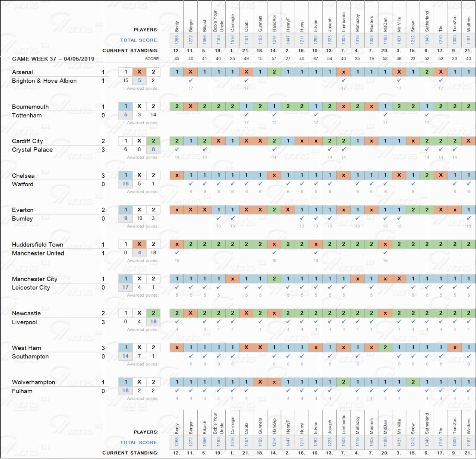This screenshot has width=476, height=459.
Task: Click Benjy's checkmark for the Newcastle–Liverpool match
Action: (177, 321)
